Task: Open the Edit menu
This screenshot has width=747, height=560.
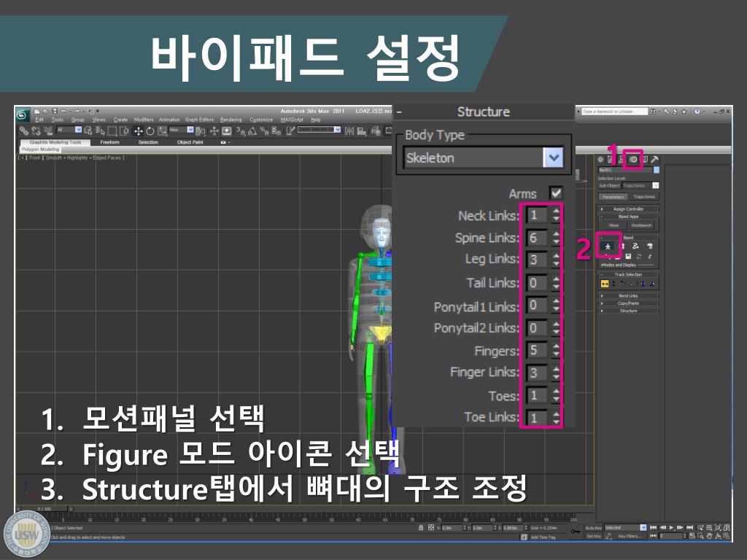Action: coord(39,120)
